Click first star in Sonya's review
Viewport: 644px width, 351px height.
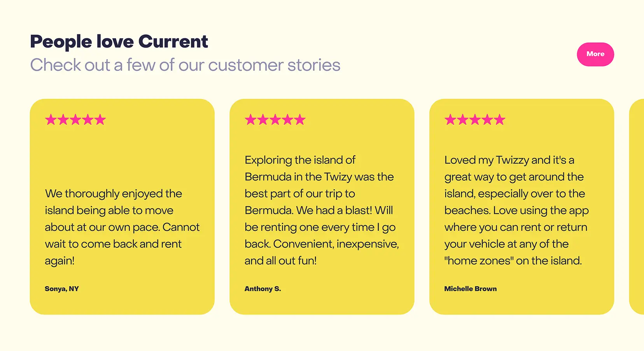click(51, 119)
